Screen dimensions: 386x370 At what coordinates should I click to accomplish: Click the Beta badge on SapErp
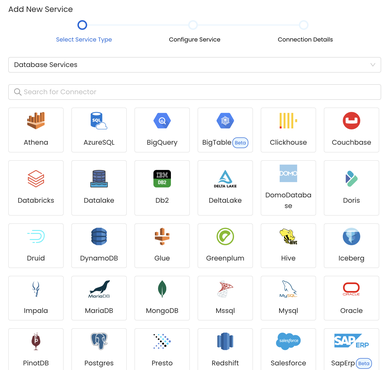364,363
